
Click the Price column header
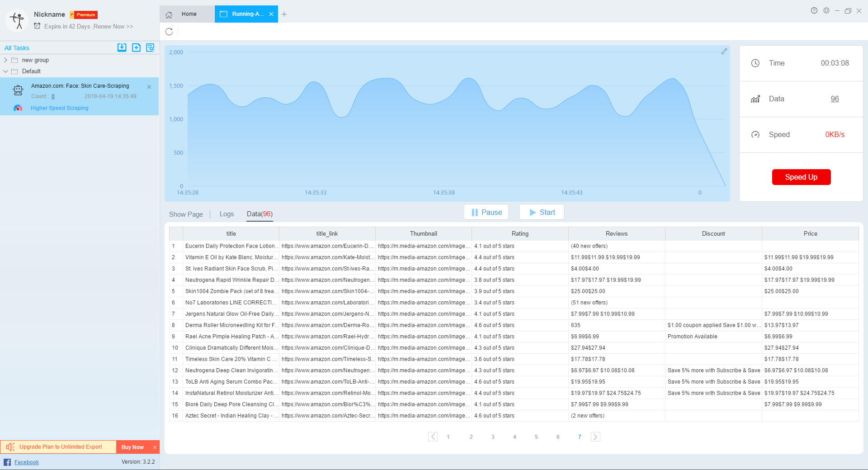810,234
